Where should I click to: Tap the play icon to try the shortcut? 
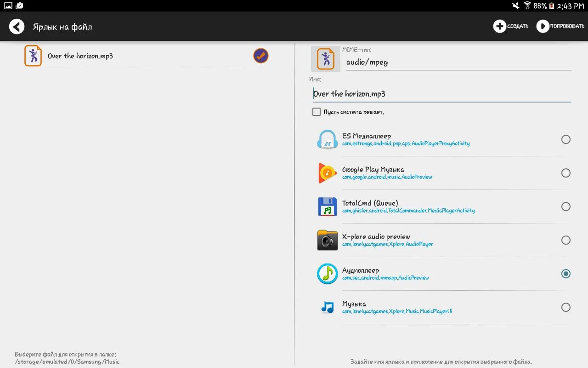click(543, 26)
